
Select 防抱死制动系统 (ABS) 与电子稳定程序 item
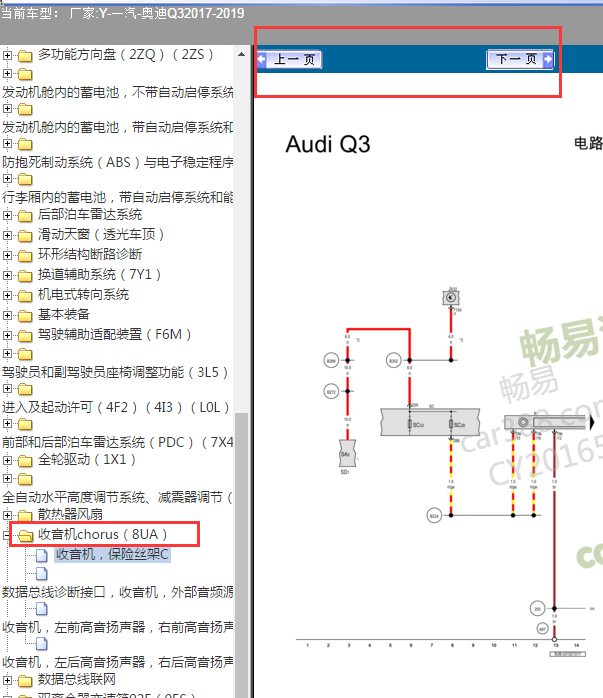click(x=117, y=162)
